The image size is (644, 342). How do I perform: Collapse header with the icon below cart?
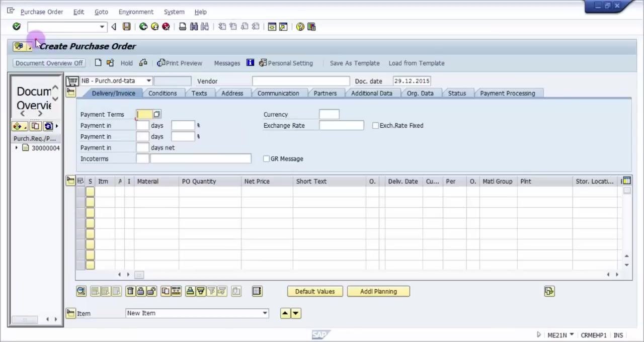(x=70, y=93)
